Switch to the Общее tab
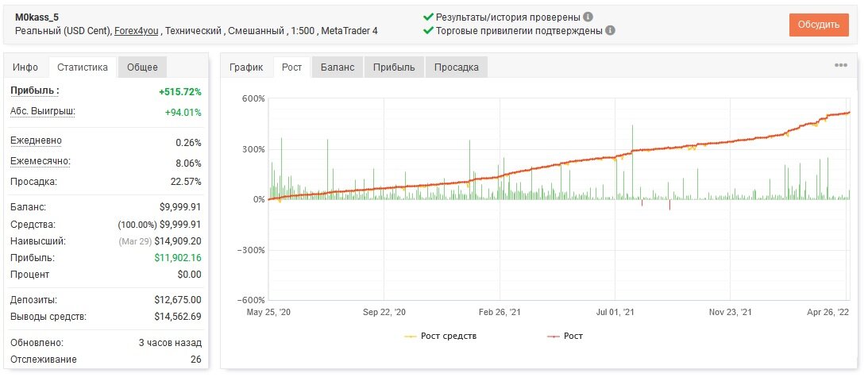 [x=142, y=67]
